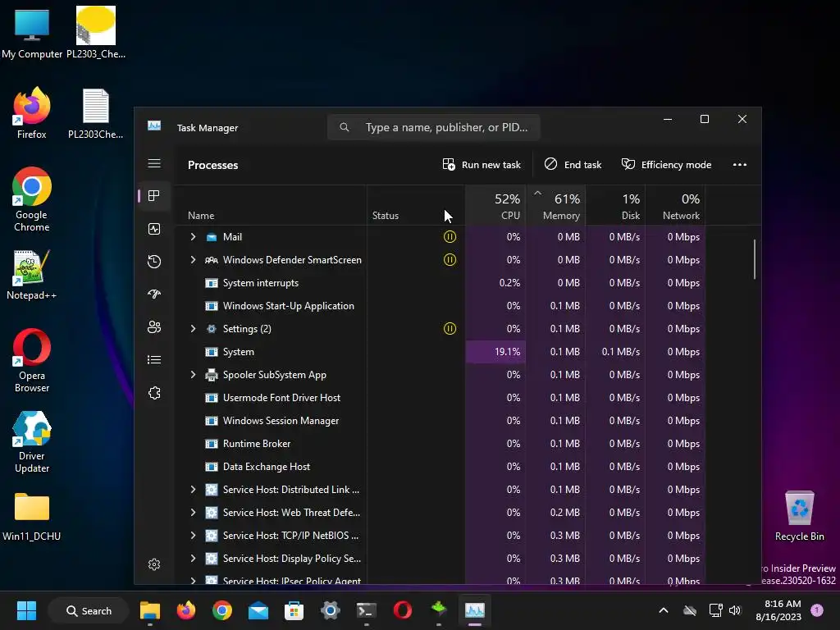This screenshot has height=630, width=840.
Task: Sort processes by Disk column
Action: pyautogui.click(x=615, y=206)
